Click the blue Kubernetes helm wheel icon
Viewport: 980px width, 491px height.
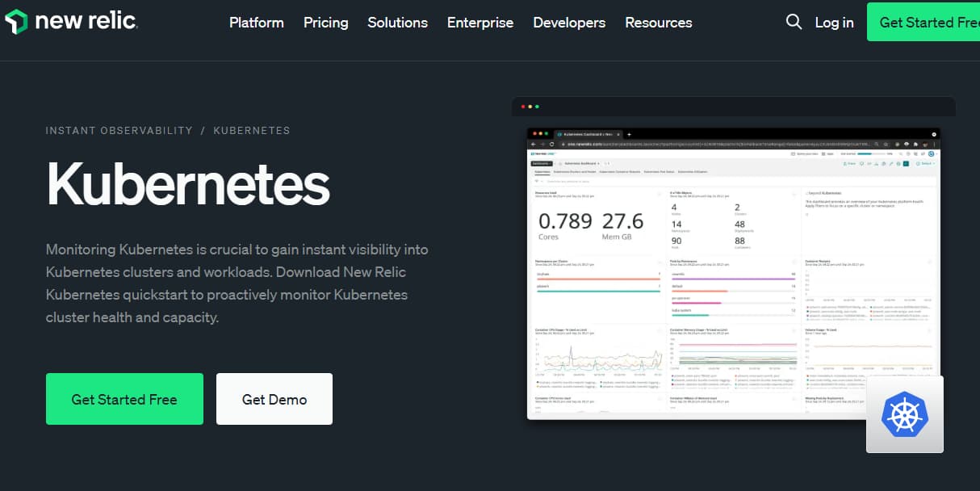[905, 414]
